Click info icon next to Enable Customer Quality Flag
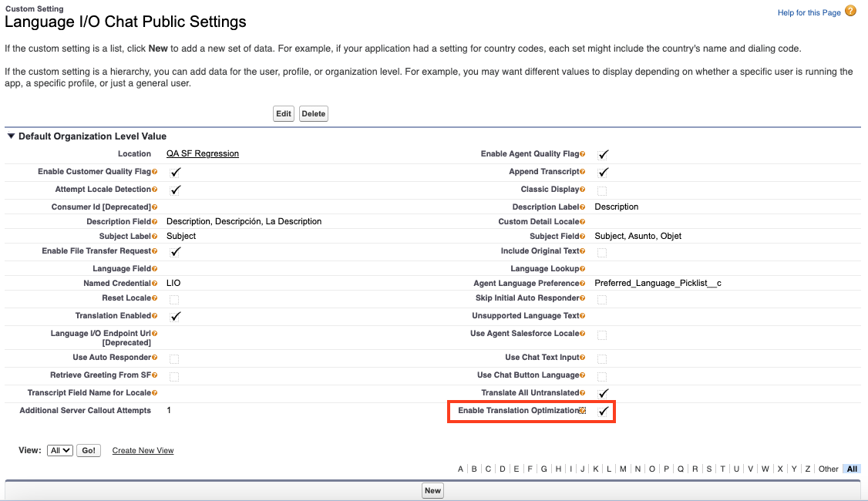This screenshot has width=868, height=501. click(x=155, y=172)
